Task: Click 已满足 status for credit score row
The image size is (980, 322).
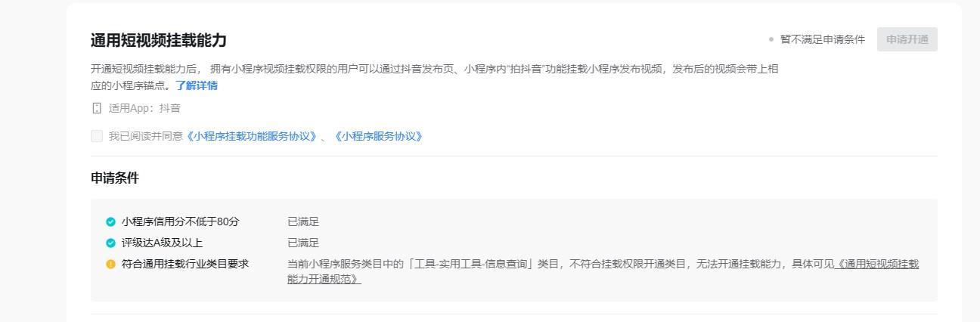Action: click(303, 222)
